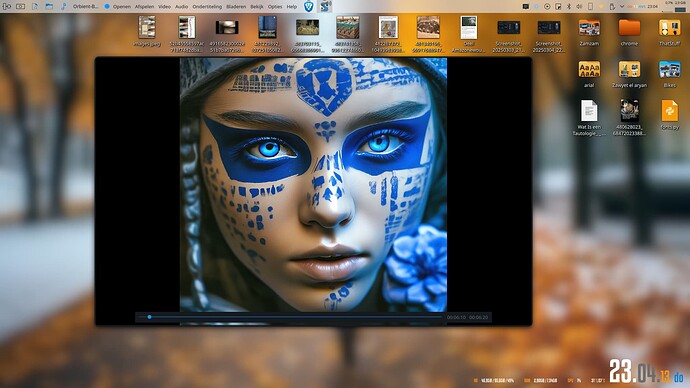Select the Zamzam folder icon
690x388 pixels.
pyautogui.click(x=589, y=31)
